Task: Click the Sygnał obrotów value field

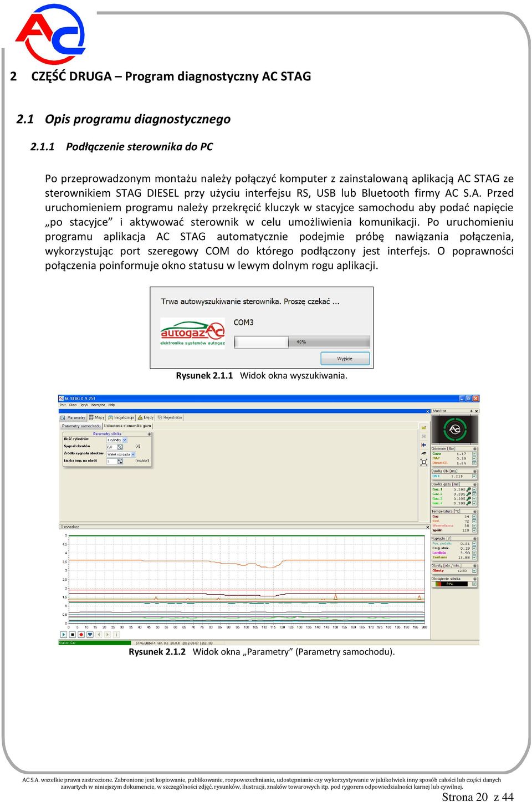Action: pyautogui.click(x=111, y=447)
